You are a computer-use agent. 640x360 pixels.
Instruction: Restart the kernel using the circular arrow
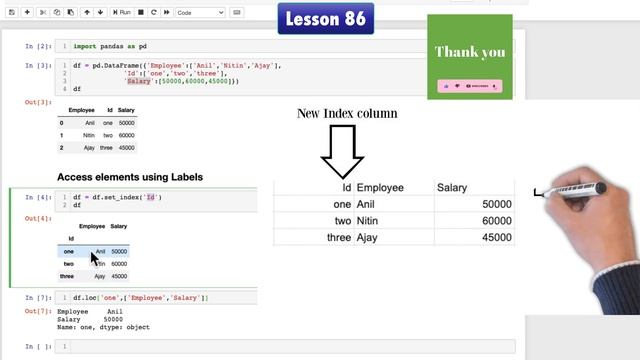153,13
